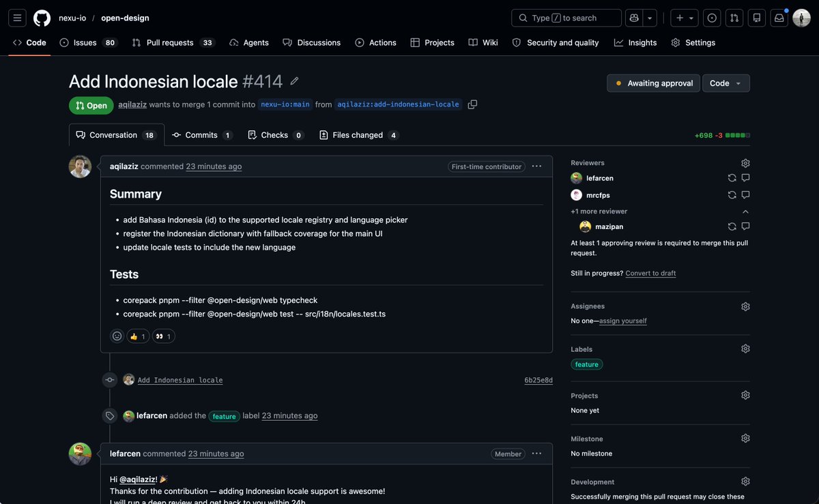Open user profile avatar menu

tap(801, 18)
